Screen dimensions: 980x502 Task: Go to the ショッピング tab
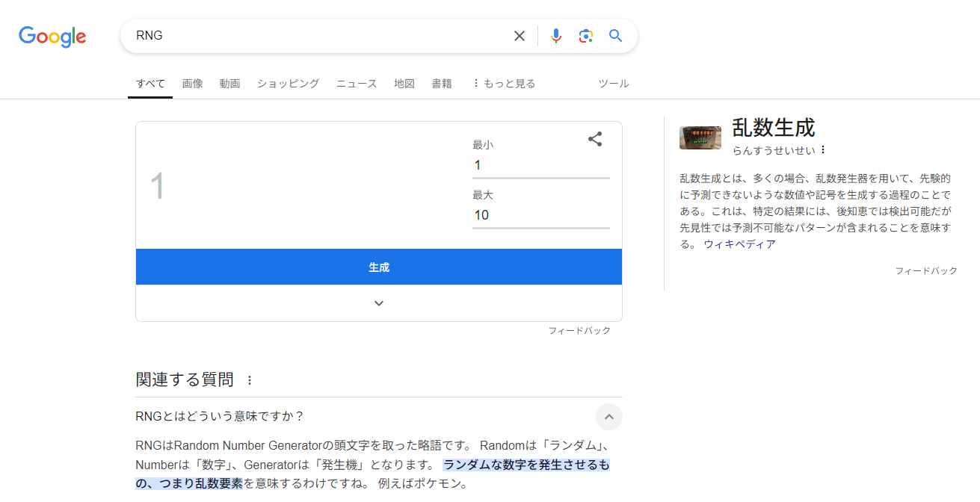click(288, 84)
